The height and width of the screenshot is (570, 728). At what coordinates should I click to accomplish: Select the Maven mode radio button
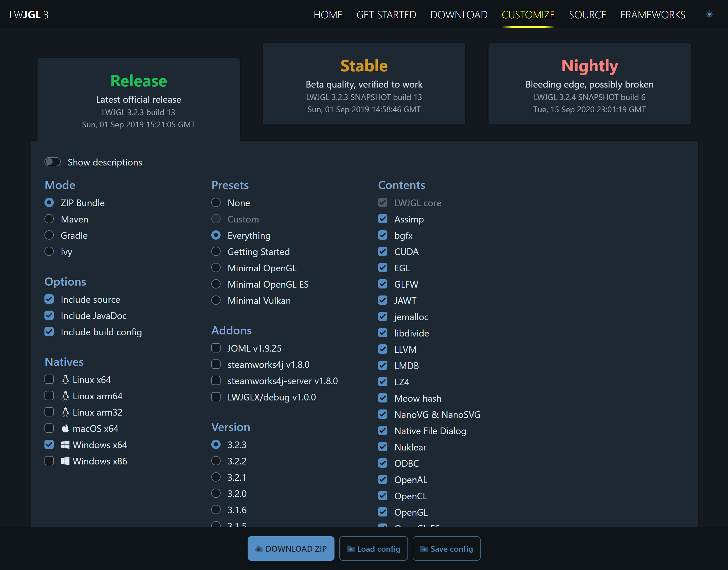point(49,219)
